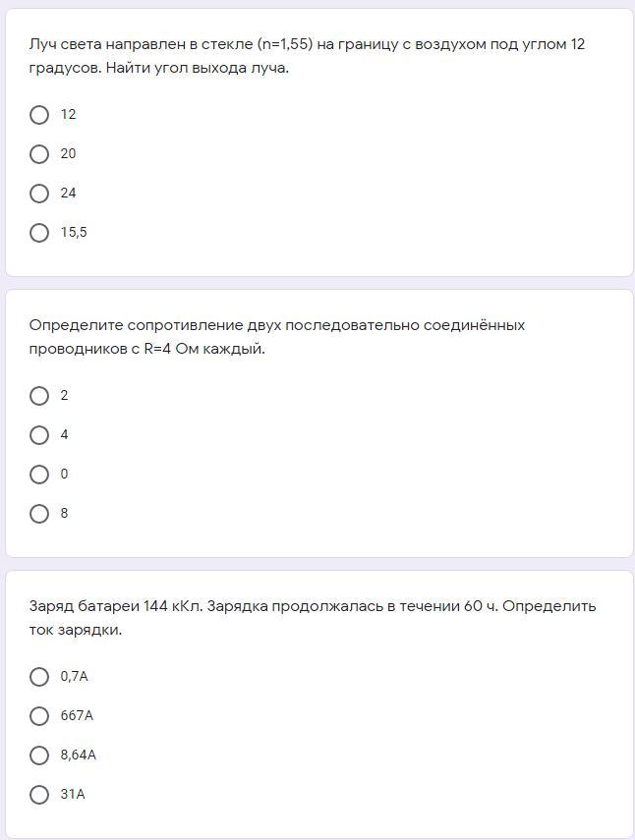This screenshot has height=840, width=635.
Task: Select answer 12 for the light ray question
Action: [x=39, y=115]
